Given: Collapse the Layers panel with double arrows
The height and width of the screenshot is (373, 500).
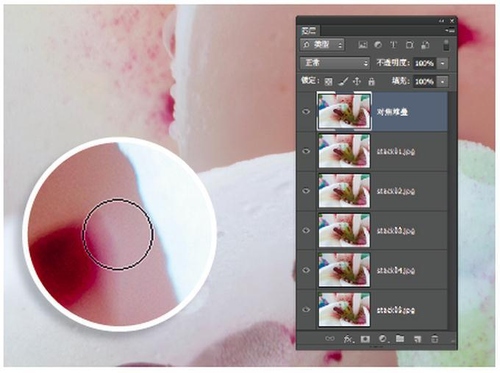Looking at the screenshot, I should (442, 21).
